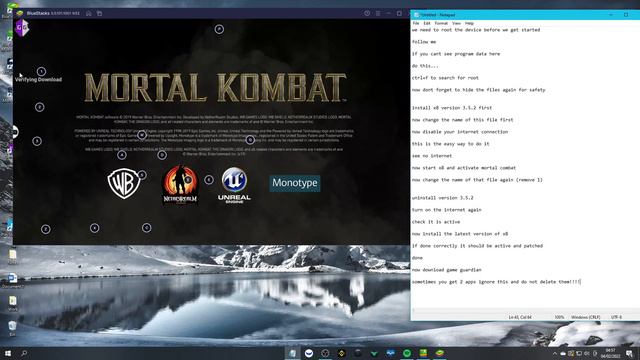Click the line 'follow me' in Notepad
The image size is (640, 360).
coord(424,42)
